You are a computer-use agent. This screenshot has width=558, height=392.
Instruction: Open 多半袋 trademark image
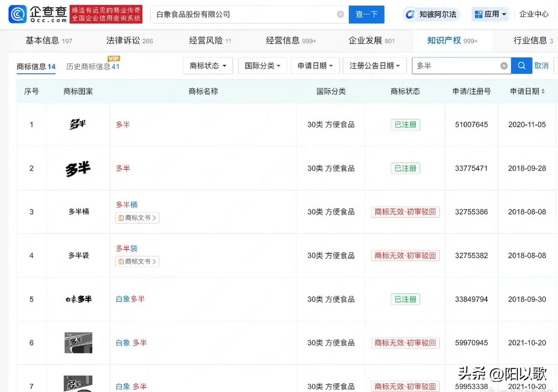(78, 255)
